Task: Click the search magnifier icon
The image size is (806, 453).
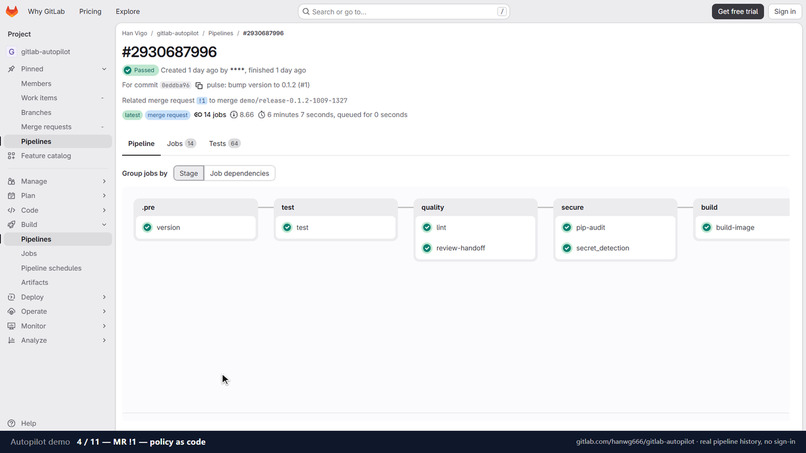Action: tap(306, 11)
